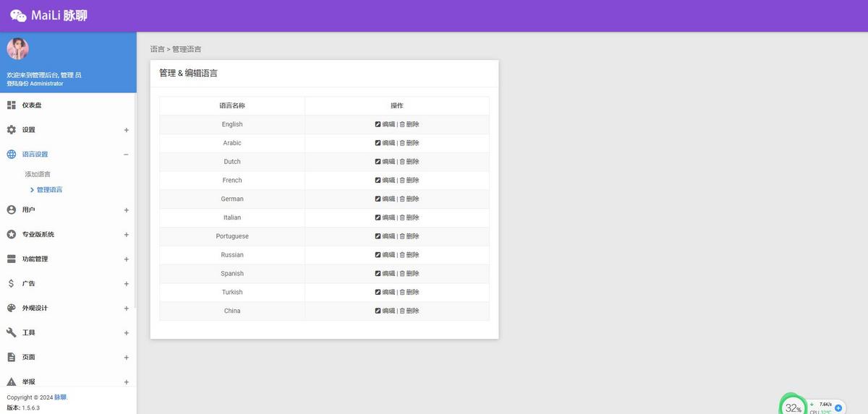
Task: Expand the 功能管理 menu plus sign
Action: point(126,259)
